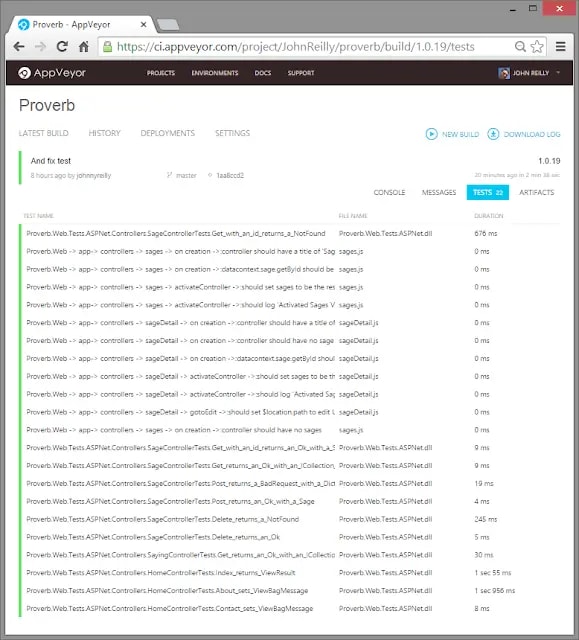Click the Duration column header
The width and height of the screenshot is (579, 640).
(x=488, y=216)
